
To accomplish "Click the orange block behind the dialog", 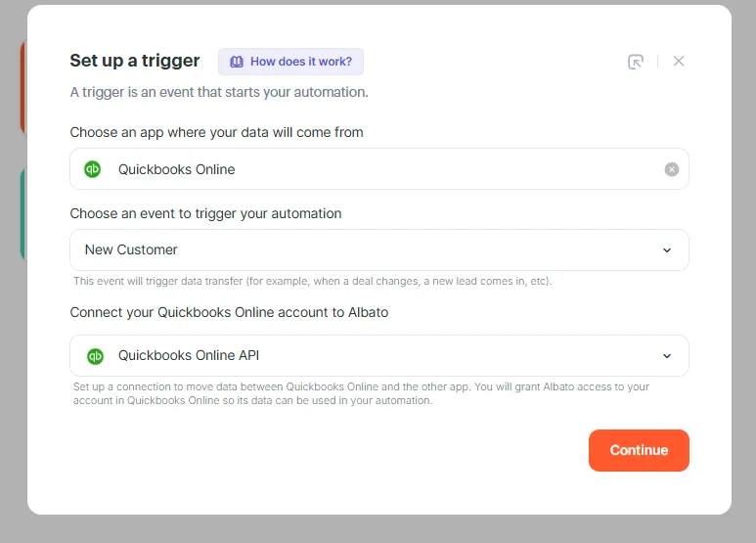I will tap(22, 88).
